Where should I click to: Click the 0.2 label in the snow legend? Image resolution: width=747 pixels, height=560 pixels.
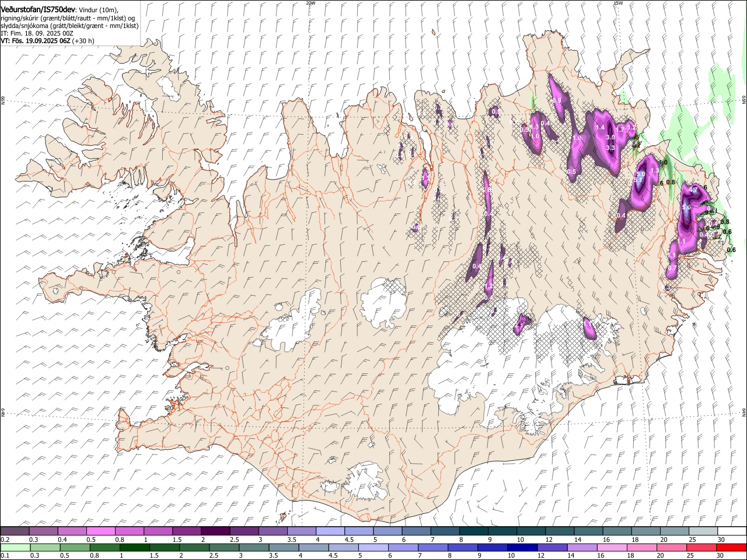pos(4,540)
